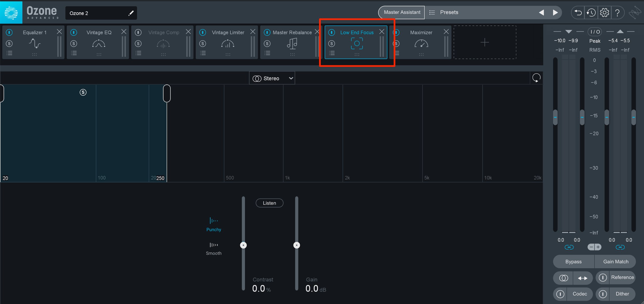The image size is (644, 304).
Task: Link the output gain channels
Action: click(x=620, y=247)
